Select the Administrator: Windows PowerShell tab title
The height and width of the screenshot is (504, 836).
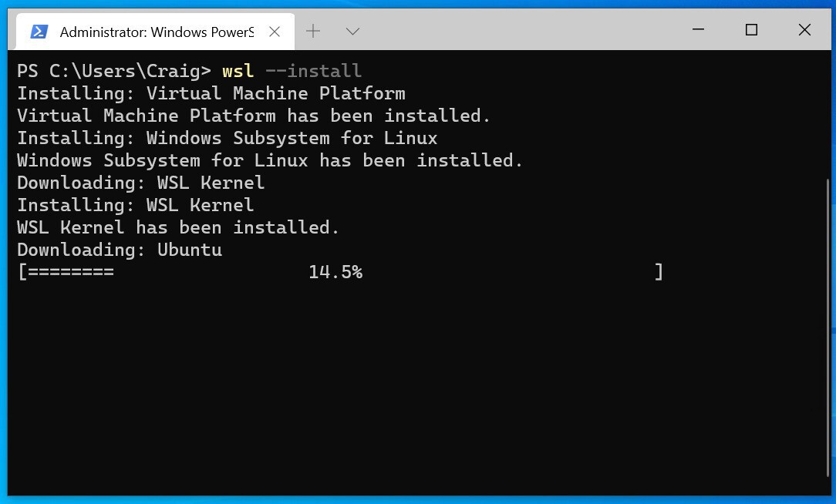(x=157, y=32)
